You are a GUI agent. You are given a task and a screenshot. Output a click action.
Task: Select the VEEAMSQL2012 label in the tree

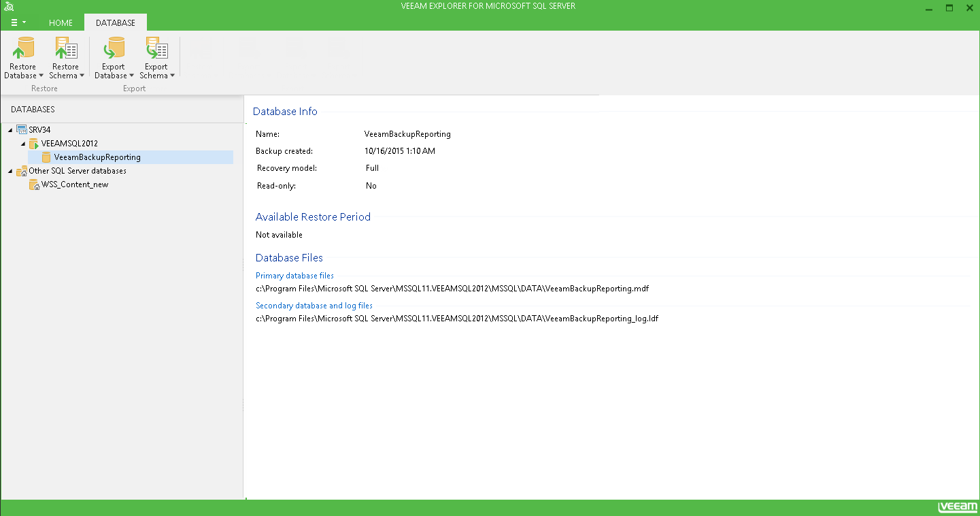tap(69, 144)
